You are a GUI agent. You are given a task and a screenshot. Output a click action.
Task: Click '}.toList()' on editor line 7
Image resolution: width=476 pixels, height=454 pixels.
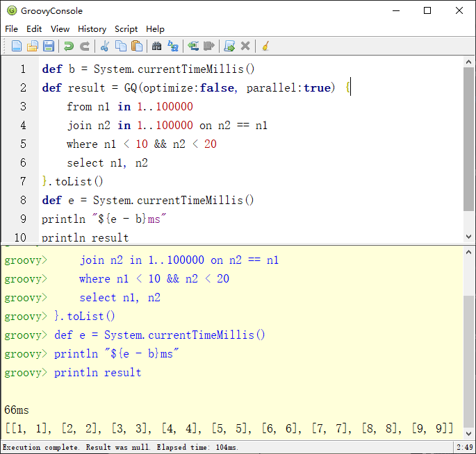point(72,182)
